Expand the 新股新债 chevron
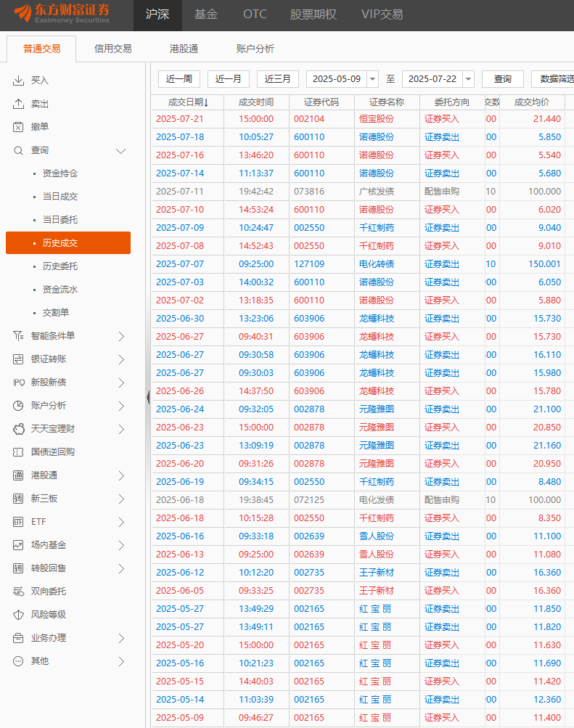Screen dimensions: 574x728 click(x=122, y=383)
